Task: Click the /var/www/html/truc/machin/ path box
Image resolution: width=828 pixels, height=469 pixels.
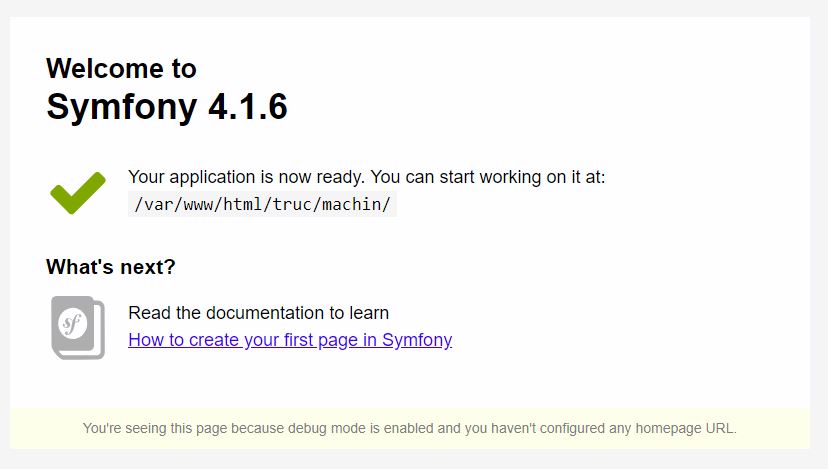Action: 262,204
